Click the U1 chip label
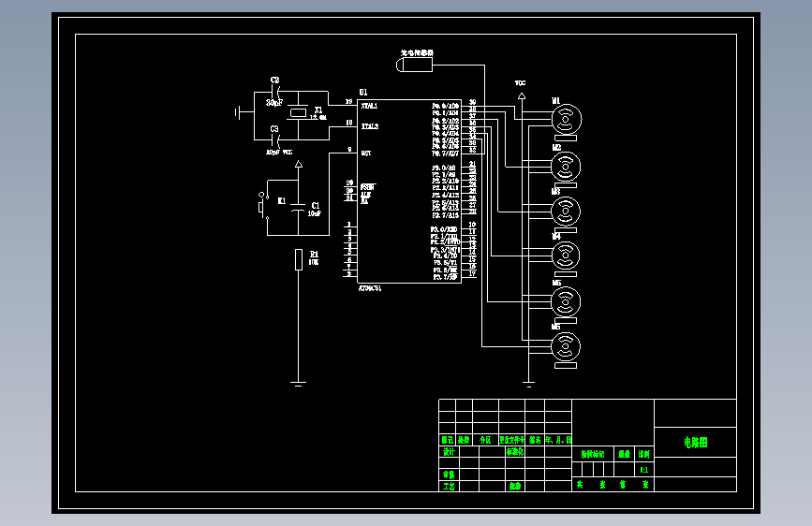812x526 pixels. pos(363,92)
